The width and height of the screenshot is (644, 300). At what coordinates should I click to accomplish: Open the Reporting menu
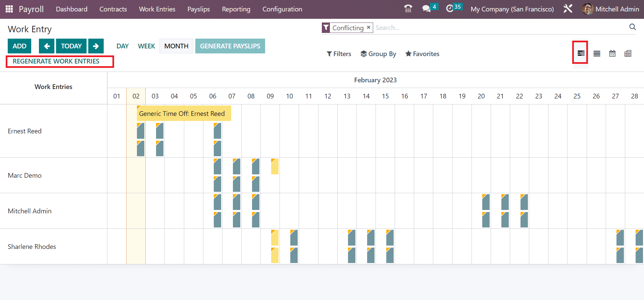[236, 9]
